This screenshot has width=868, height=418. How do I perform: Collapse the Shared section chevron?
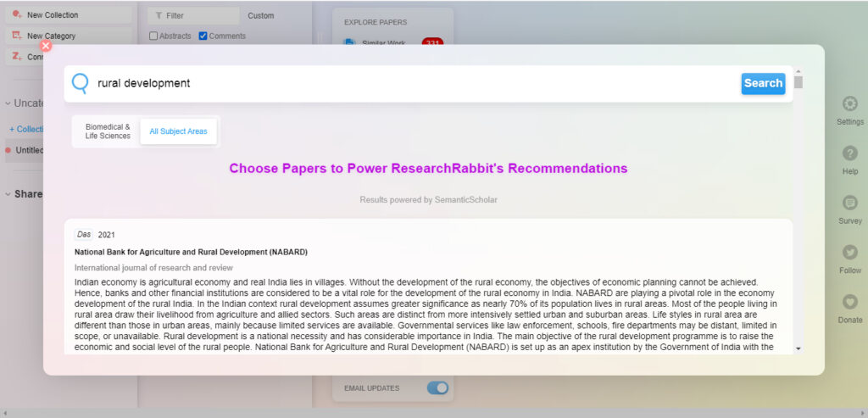8,194
